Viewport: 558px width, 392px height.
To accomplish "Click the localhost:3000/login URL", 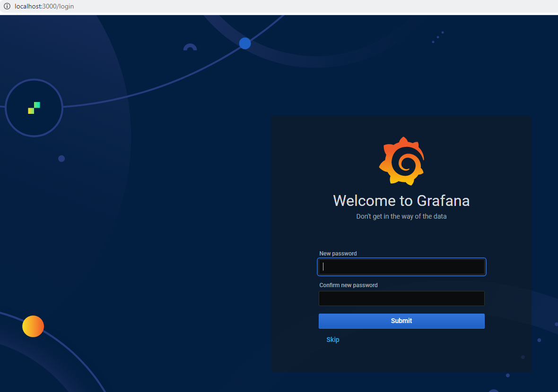I will [x=44, y=7].
